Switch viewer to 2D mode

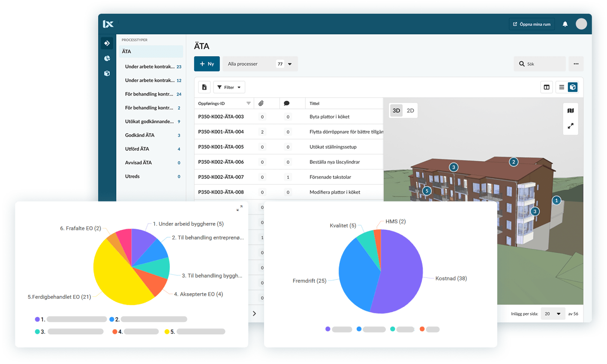(x=410, y=111)
